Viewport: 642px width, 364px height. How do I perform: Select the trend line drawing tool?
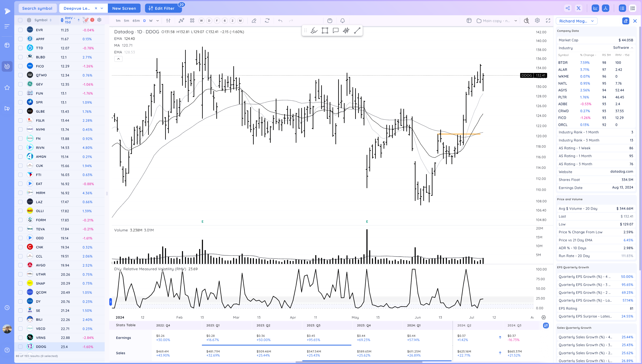point(357,31)
